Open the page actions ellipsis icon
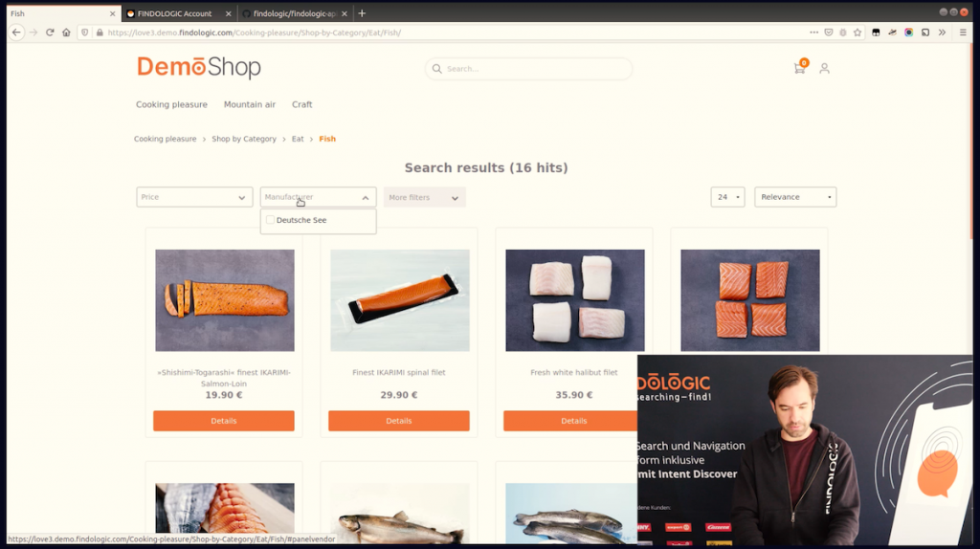This screenshot has height=549, width=980. [x=813, y=33]
